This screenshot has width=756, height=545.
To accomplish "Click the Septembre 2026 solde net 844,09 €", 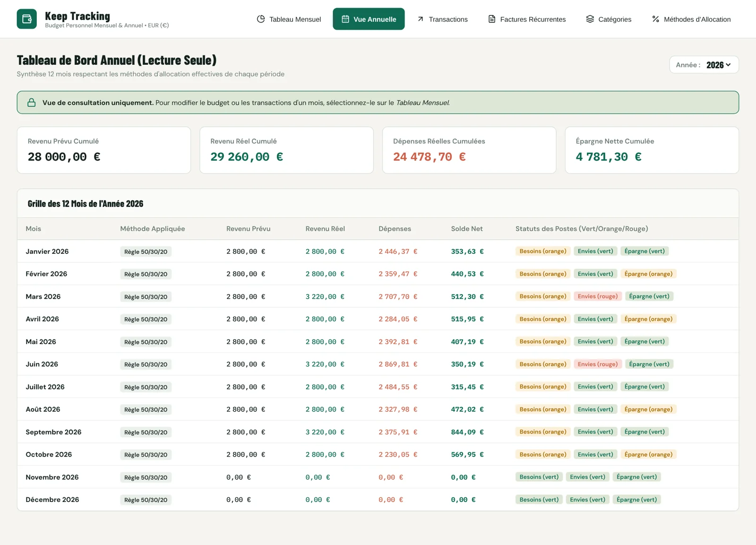I will tap(467, 432).
